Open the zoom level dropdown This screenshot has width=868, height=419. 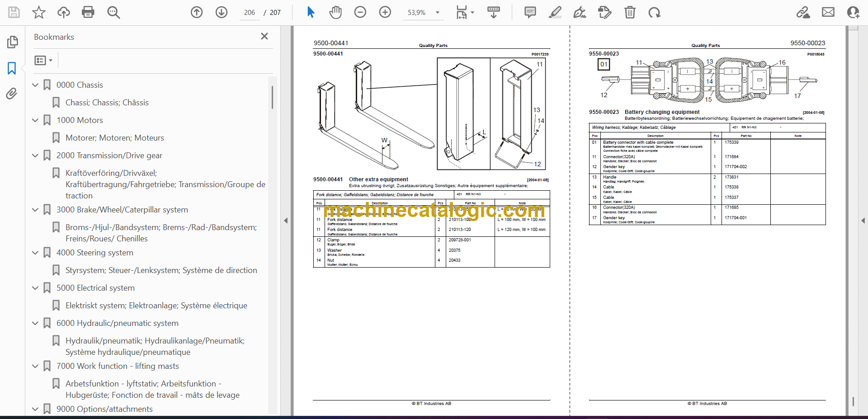[x=437, y=13]
